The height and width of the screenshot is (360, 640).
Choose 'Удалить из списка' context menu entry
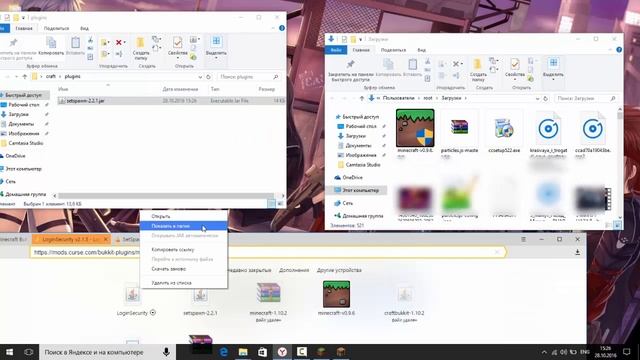point(171,282)
